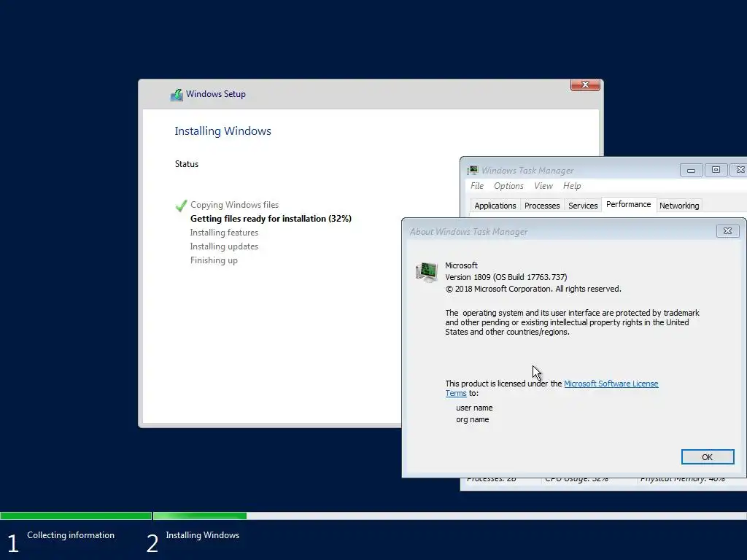Click the 'Installing Windows' progress bar segment

point(449,516)
